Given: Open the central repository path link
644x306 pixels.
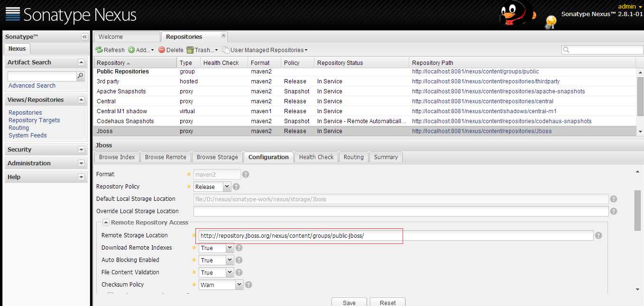Looking at the screenshot, I should tap(483, 101).
